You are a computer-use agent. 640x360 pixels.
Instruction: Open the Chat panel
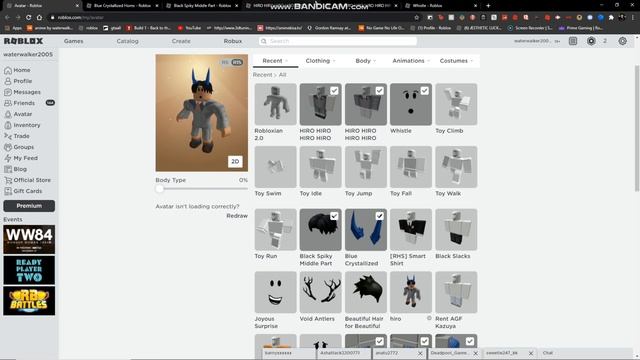pos(548,353)
